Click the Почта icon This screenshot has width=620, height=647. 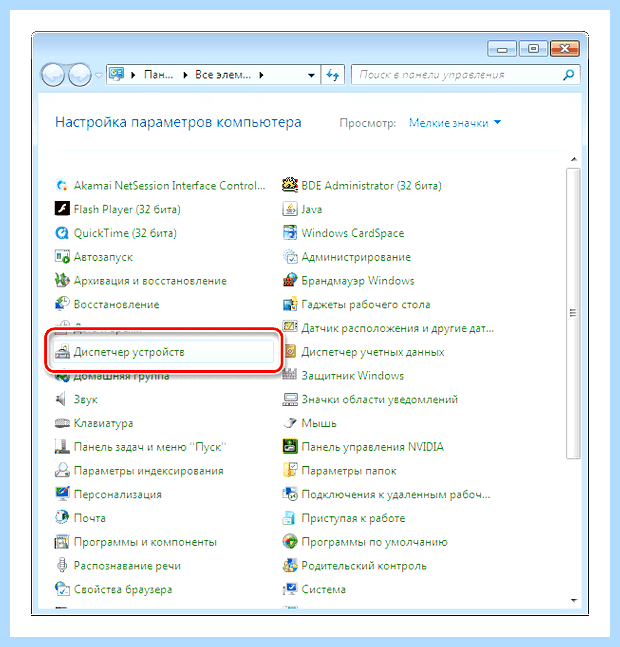click(x=62, y=517)
